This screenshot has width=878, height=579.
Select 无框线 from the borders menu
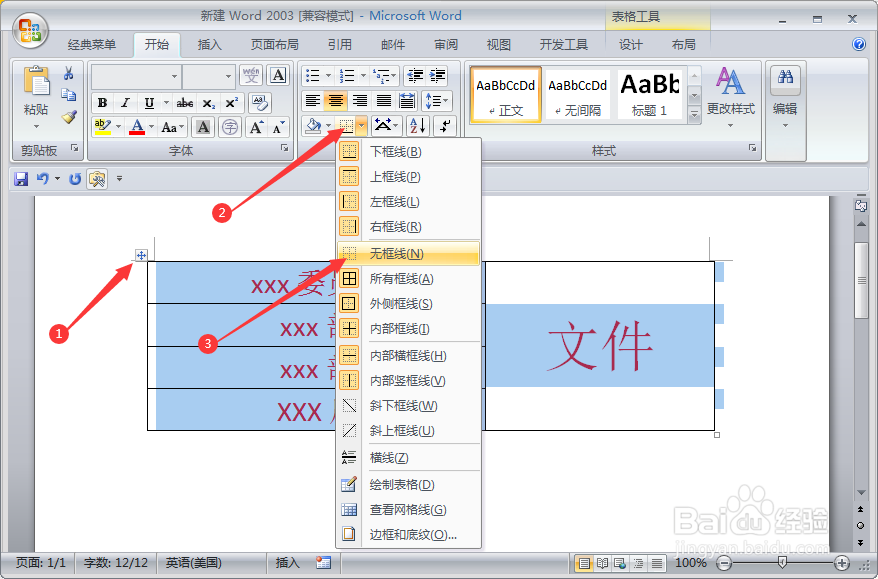click(400, 251)
